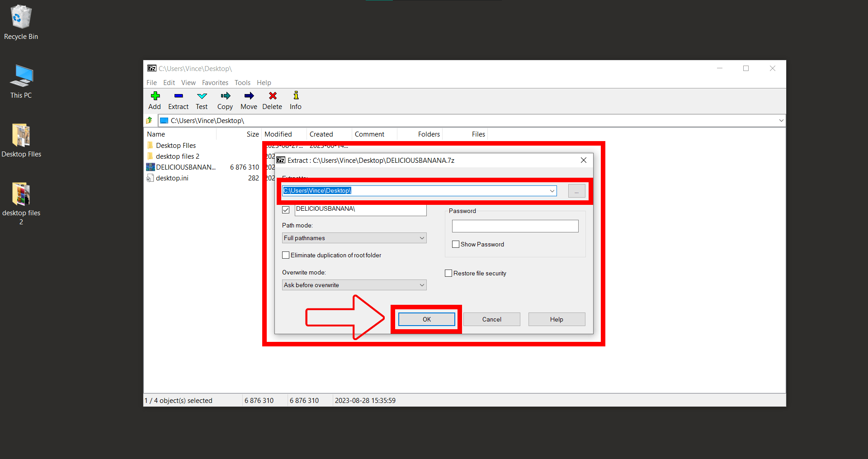Click the go up one level arrow
Viewport: 868px width, 459px height.
coord(149,120)
